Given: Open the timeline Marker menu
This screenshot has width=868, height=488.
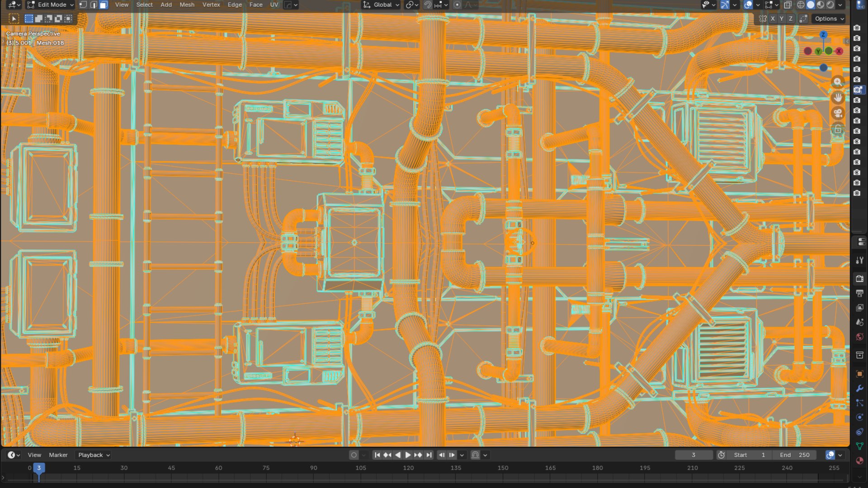Looking at the screenshot, I should [x=58, y=455].
